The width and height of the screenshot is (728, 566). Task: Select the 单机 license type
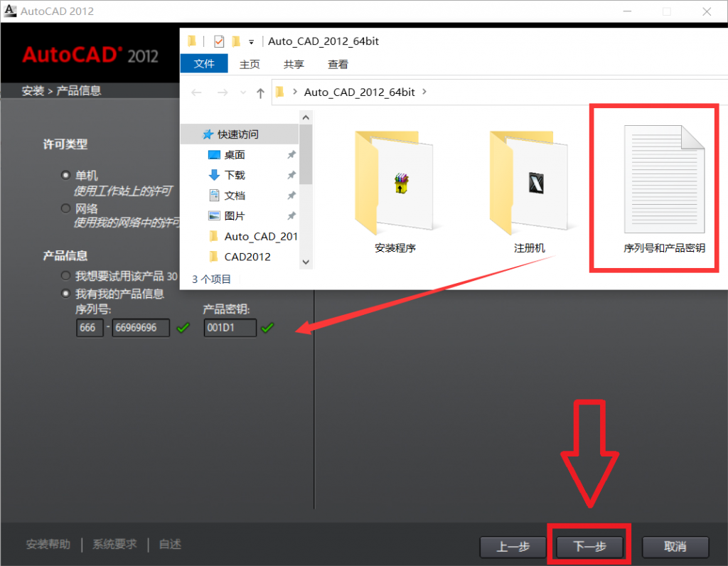coord(65,175)
